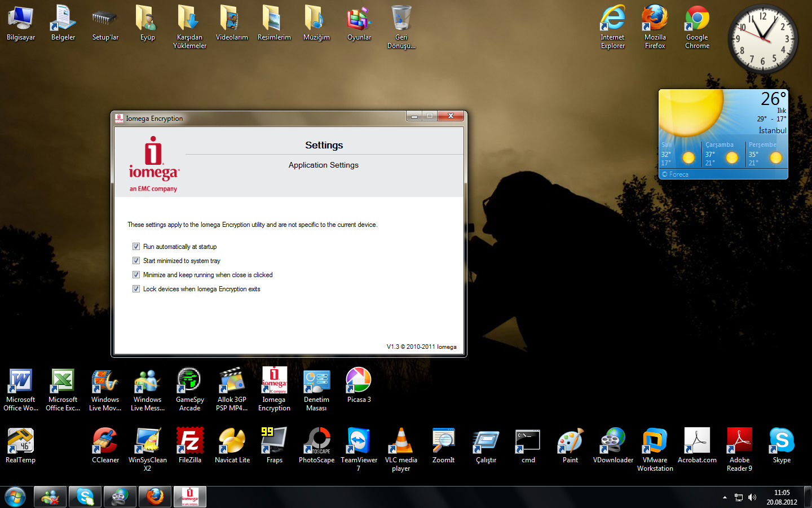Open RealTemp desktop shortcut

(21, 446)
